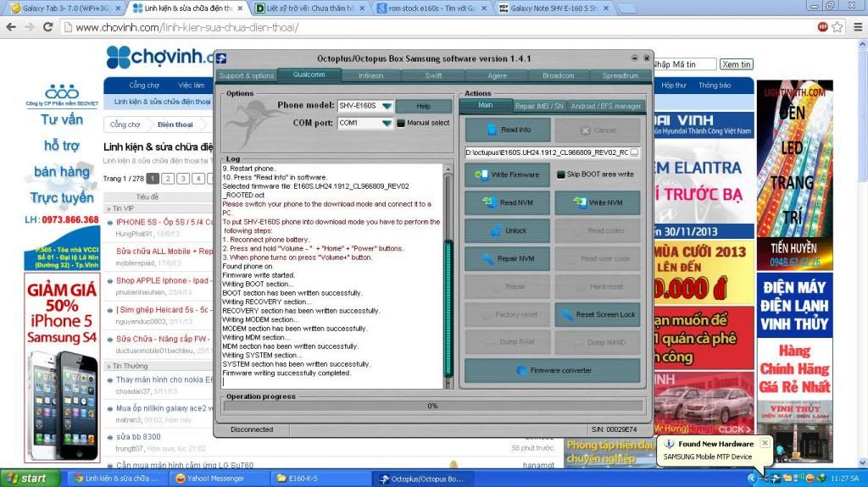The height and width of the screenshot is (487, 868).
Task: Select the Main actions tab
Action: 486,105
